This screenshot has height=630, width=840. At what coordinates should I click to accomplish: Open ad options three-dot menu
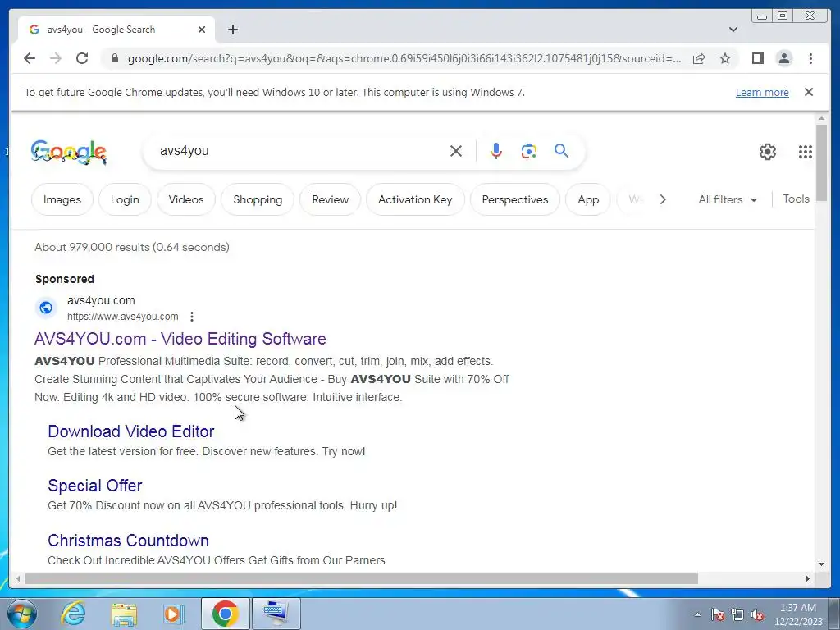pos(192,317)
